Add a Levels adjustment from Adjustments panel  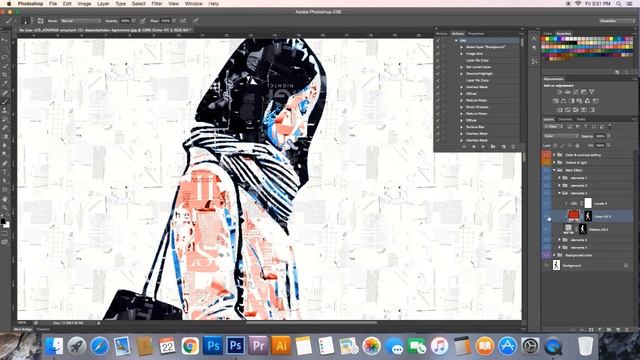tap(567, 92)
